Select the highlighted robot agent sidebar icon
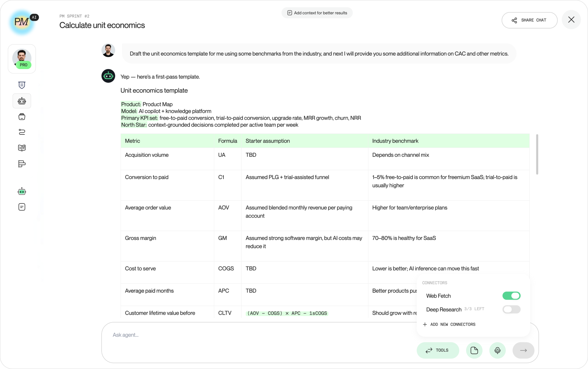The image size is (588, 369). [x=22, y=101]
